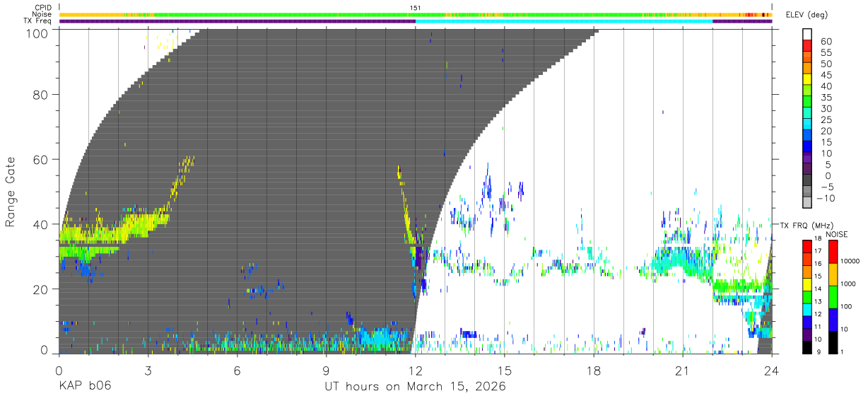
Task: Click the cyan section of TX Freq strip
Action: tap(564, 21)
